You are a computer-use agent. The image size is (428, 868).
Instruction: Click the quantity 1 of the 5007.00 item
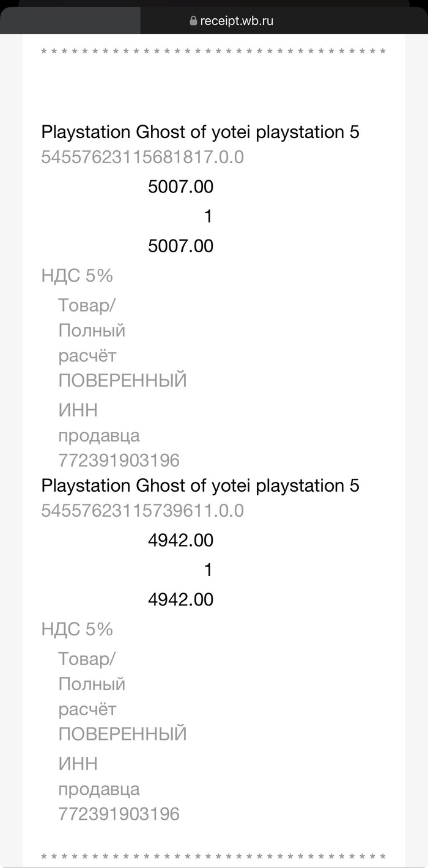[x=208, y=217]
